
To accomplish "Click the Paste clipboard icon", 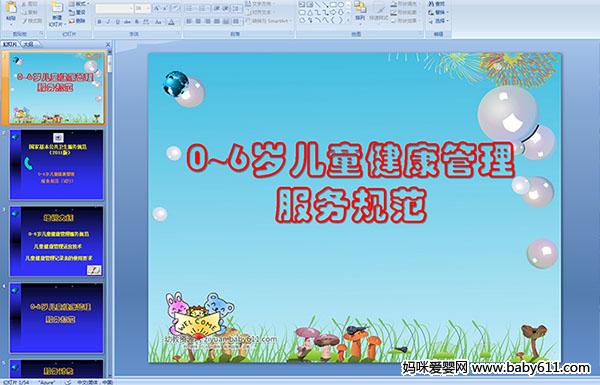I will (11, 9).
